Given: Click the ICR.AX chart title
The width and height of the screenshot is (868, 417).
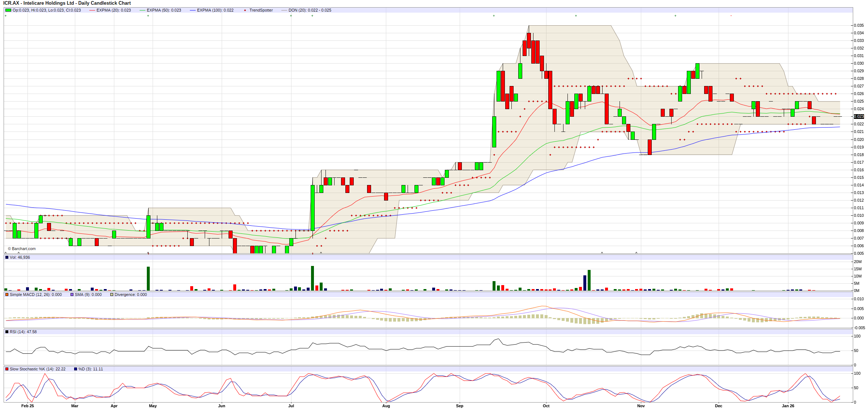Looking at the screenshot, I should [67, 3].
